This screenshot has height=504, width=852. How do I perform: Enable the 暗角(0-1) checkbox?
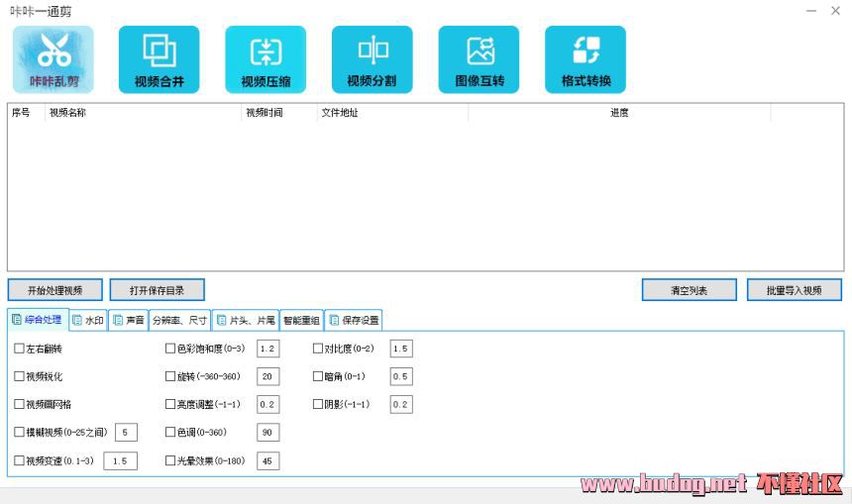pos(318,376)
